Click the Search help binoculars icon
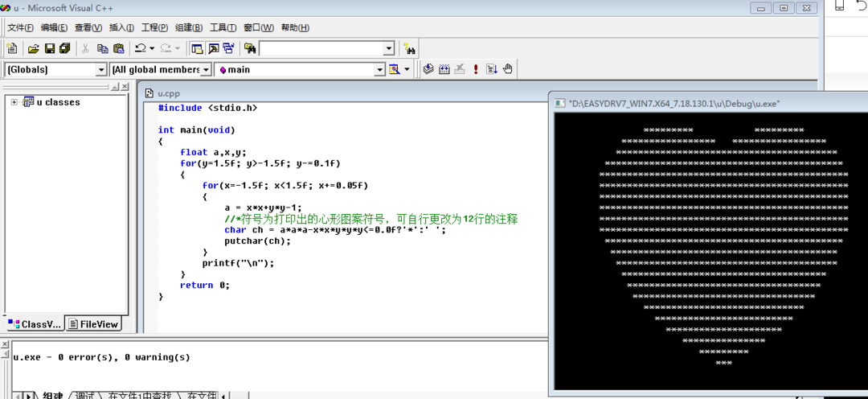This screenshot has width=868, height=399. 410,49
